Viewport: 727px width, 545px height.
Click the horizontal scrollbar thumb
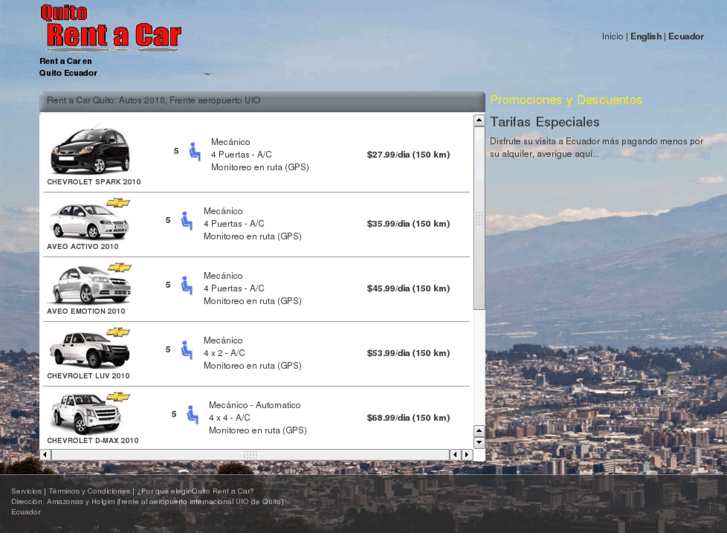(x=250, y=455)
